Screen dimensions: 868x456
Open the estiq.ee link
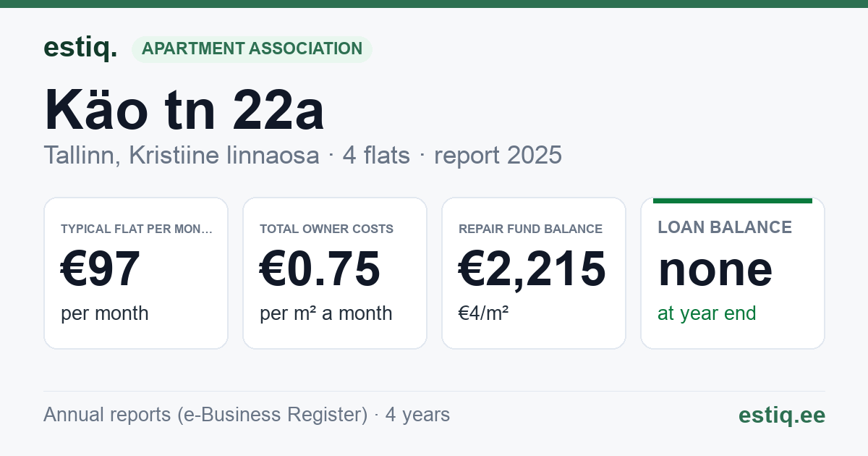[781, 415]
